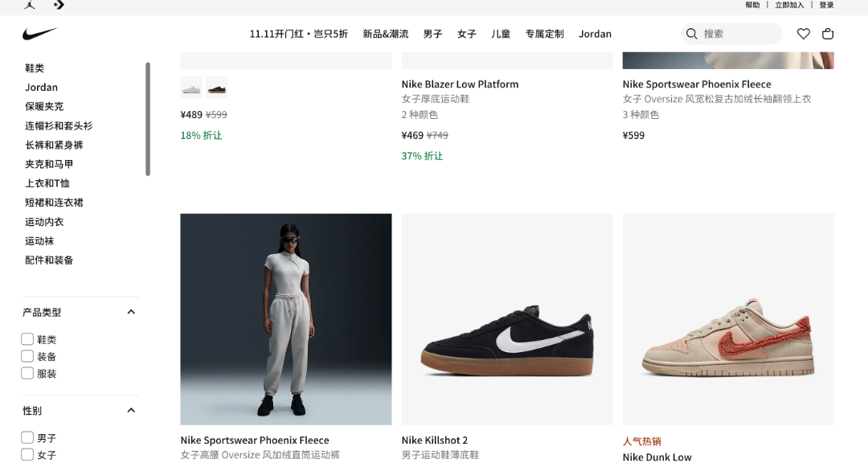Collapse the 性别 filter section
The width and height of the screenshot is (868, 463).
[131, 411]
